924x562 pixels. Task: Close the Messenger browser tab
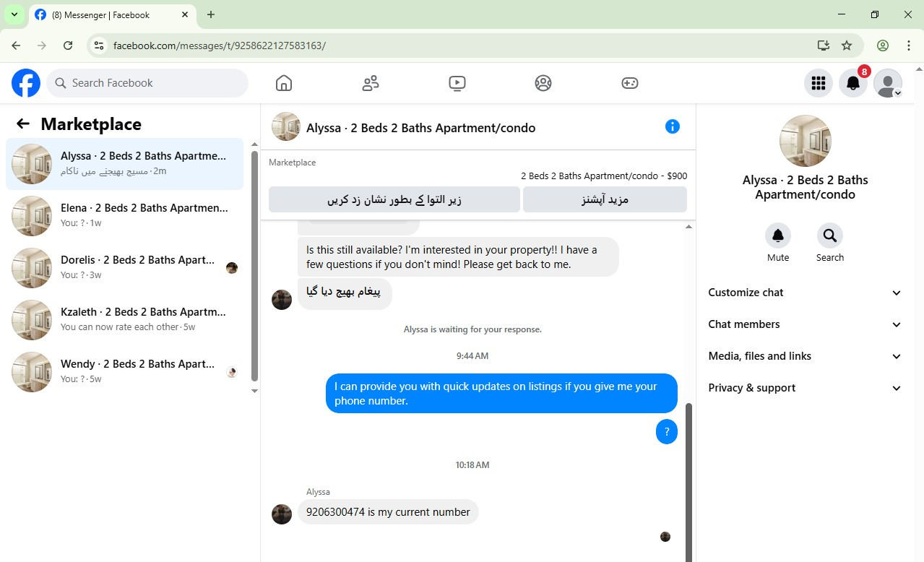click(185, 14)
